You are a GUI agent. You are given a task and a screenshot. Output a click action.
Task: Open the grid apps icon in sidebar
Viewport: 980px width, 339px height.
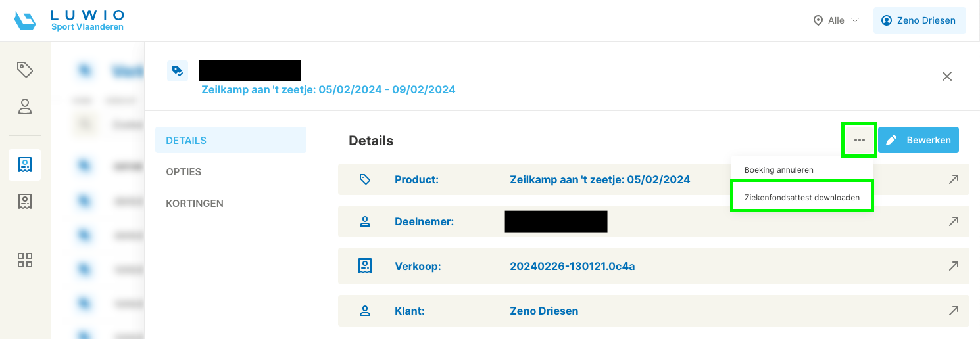pos(25,260)
